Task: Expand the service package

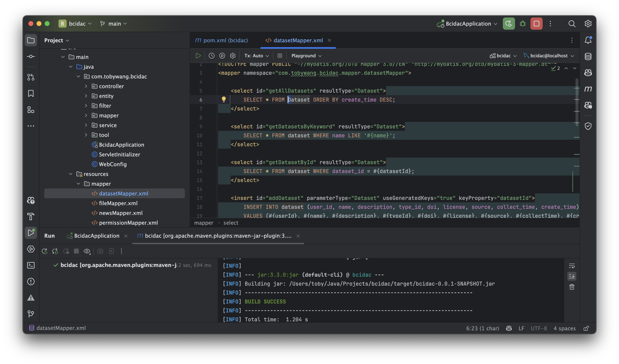Action: tap(86, 125)
